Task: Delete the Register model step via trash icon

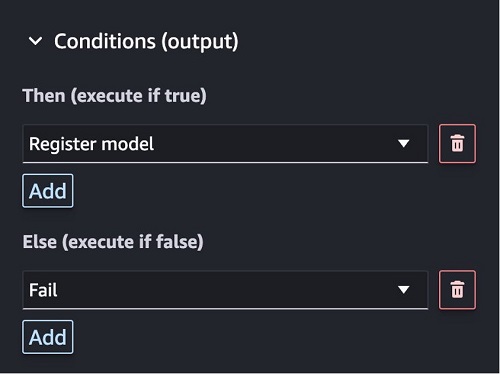Action: pos(457,144)
